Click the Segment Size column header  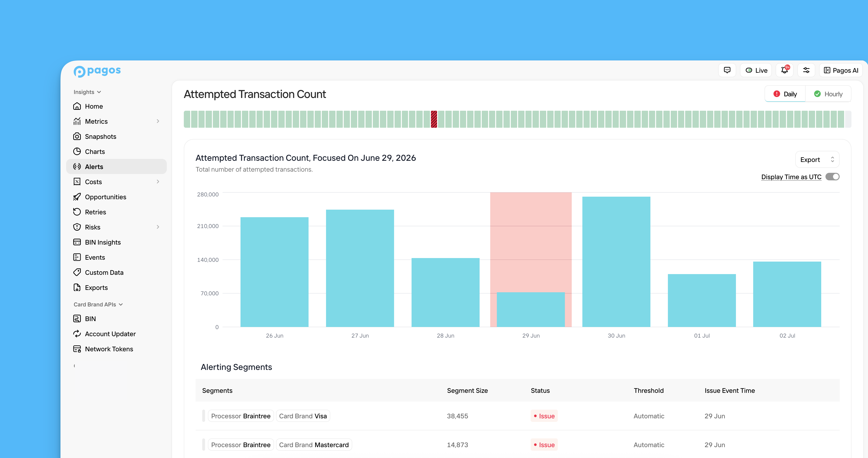[467, 391]
